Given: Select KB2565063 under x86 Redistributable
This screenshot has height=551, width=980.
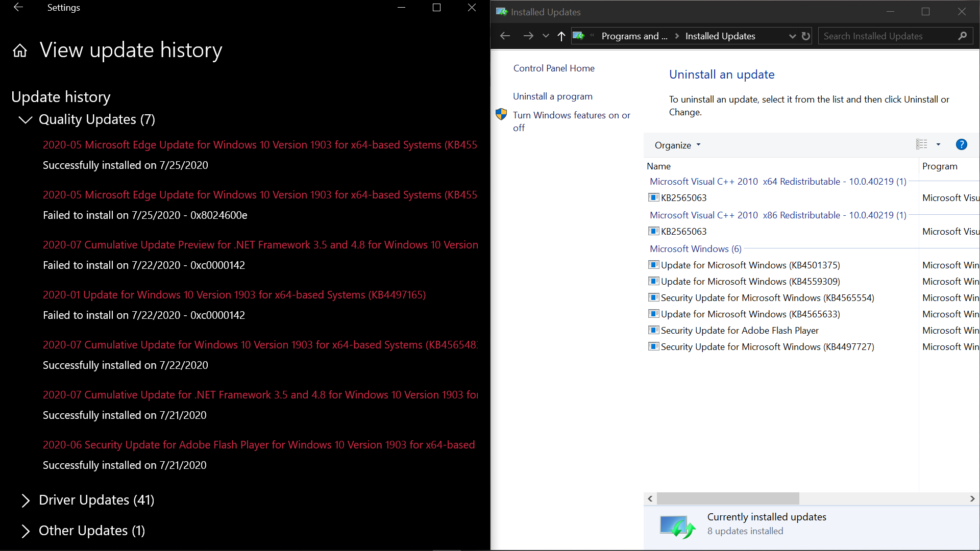Looking at the screenshot, I should click(x=683, y=232).
